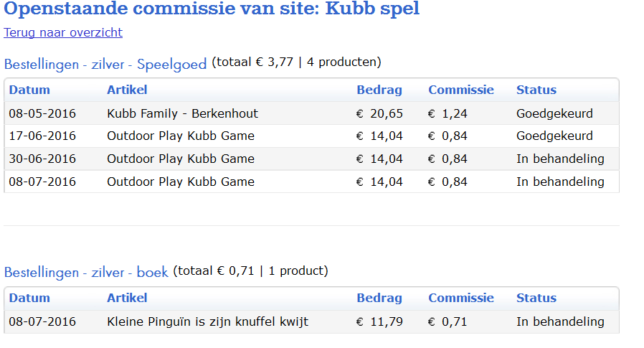Select the order row dated 30-06-2016
644x348 pixels.
click(x=312, y=159)
